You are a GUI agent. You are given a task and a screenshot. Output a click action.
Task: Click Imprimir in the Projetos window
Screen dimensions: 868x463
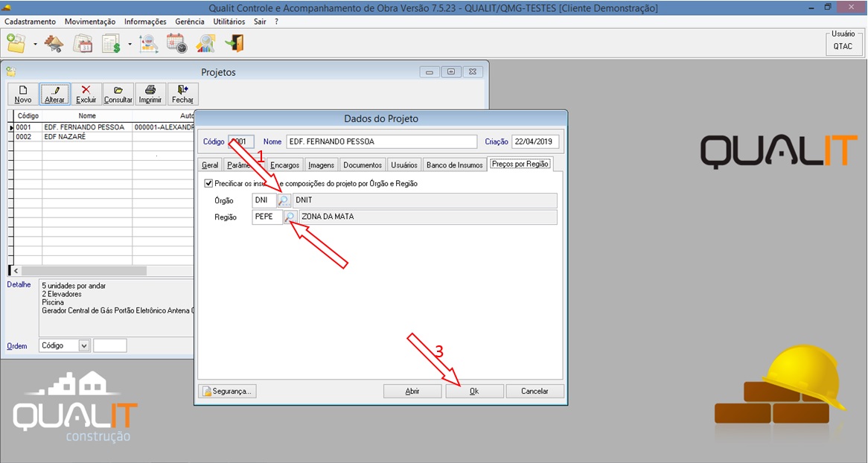click(x=150, y=94)
